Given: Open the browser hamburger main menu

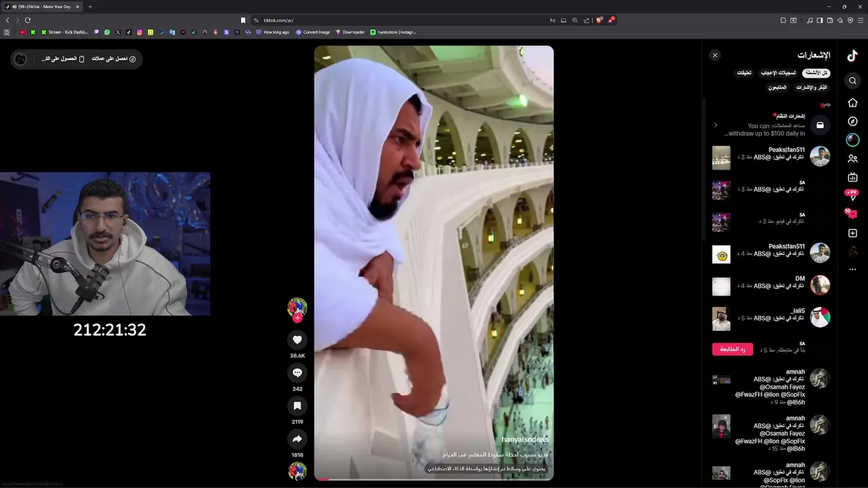Looking at the screenshot, I should pyautogui.click(x=861, y=20).
